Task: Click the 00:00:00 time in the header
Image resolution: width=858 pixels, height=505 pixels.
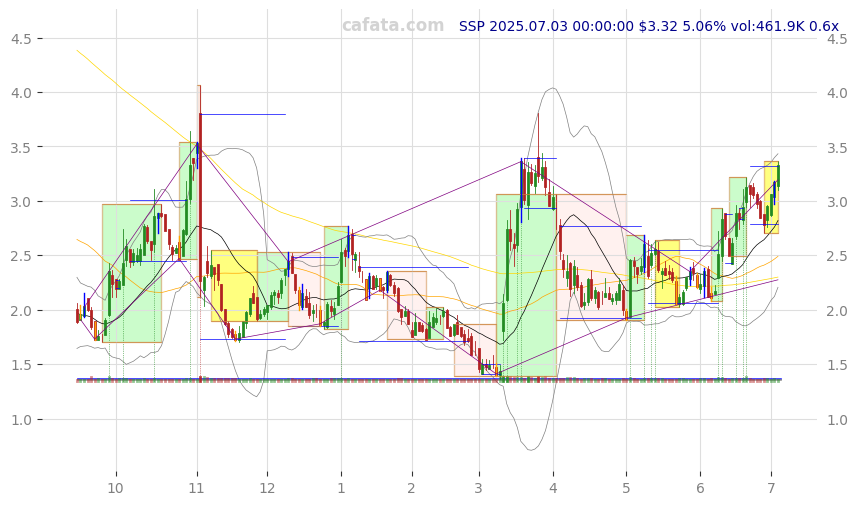Action: point(604,26)
